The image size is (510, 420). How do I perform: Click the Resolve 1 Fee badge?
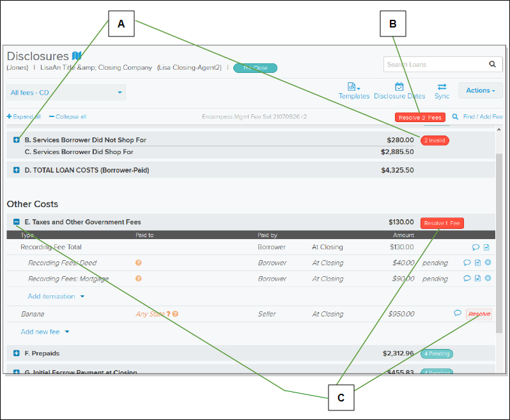[442, 223]
